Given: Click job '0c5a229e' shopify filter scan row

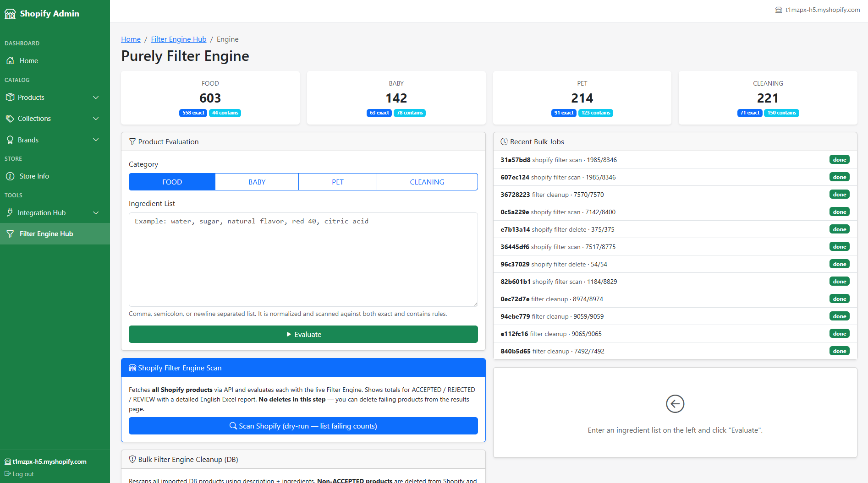Looking at the screenshot, I should (675, 212).
